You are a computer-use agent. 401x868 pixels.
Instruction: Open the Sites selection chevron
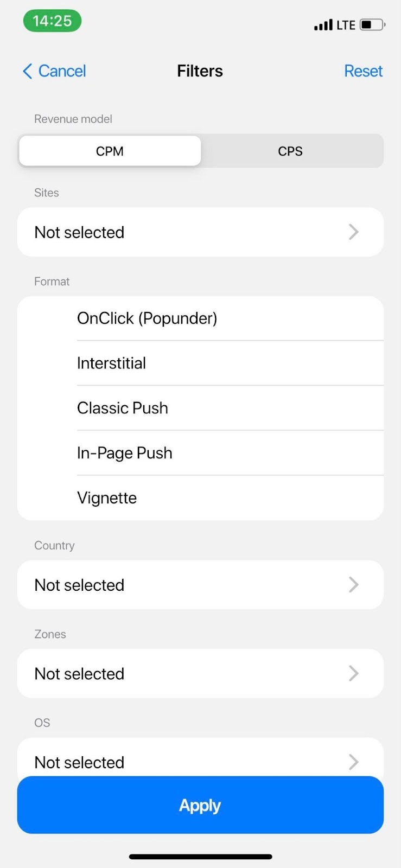pos(354,232)
